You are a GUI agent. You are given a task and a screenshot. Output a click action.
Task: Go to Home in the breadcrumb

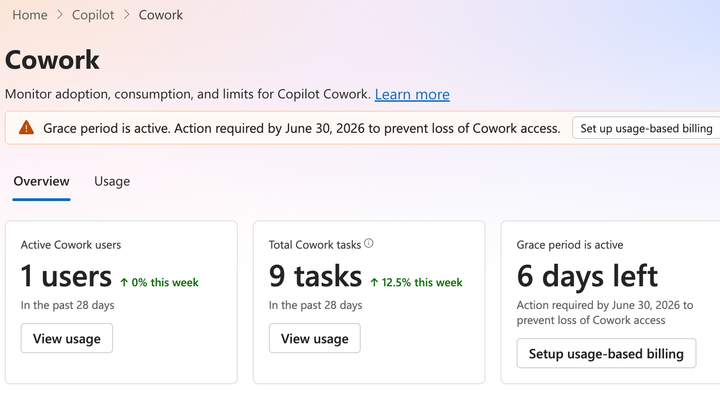pos(30,15)
